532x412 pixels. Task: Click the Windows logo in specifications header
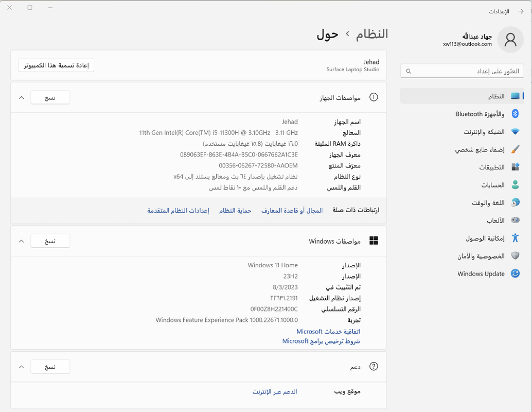pos(374,241)
